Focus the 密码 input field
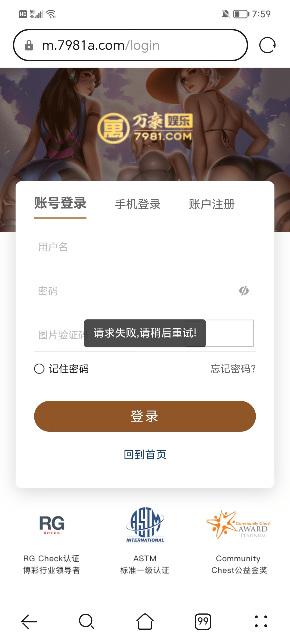 pos(134,291)
